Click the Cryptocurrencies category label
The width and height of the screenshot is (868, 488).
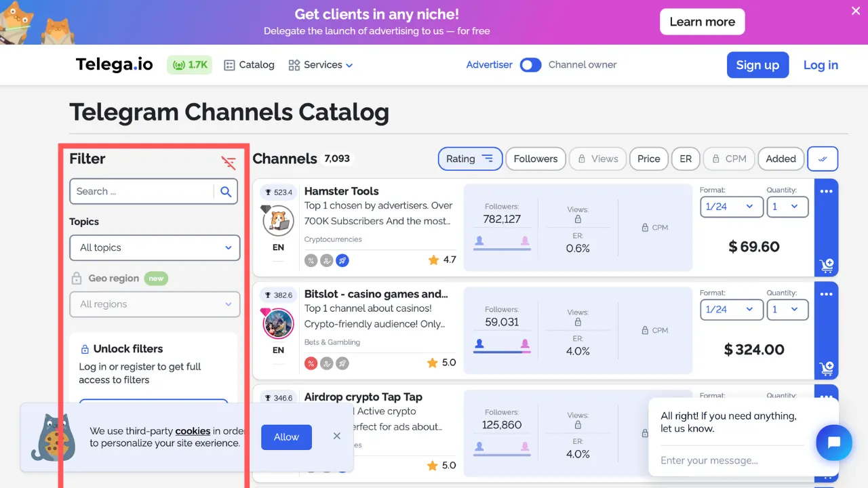333,239
